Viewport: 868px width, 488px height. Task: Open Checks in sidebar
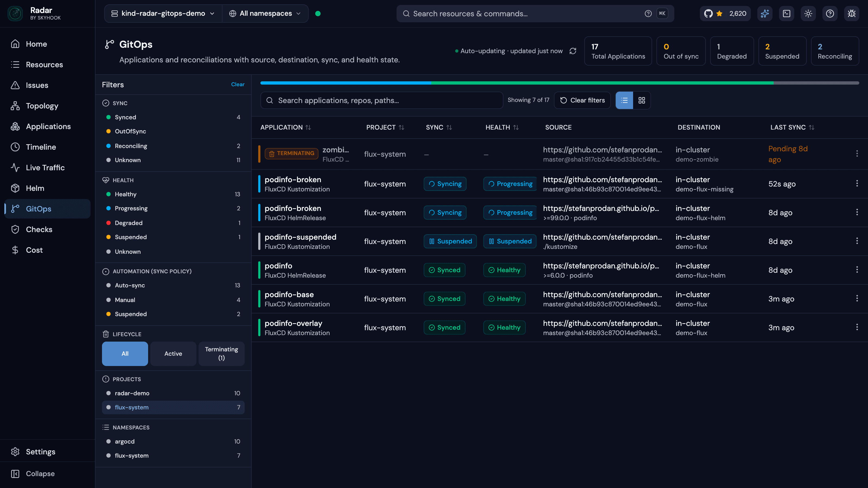click(47, 229)
